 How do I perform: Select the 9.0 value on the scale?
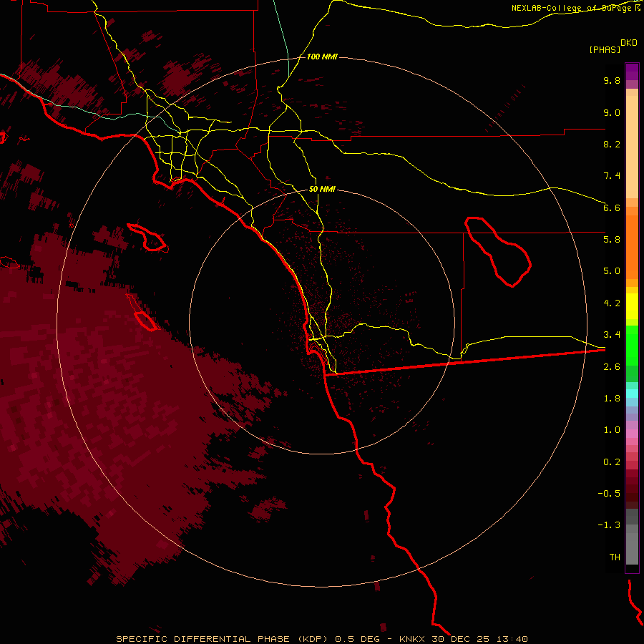612,112
